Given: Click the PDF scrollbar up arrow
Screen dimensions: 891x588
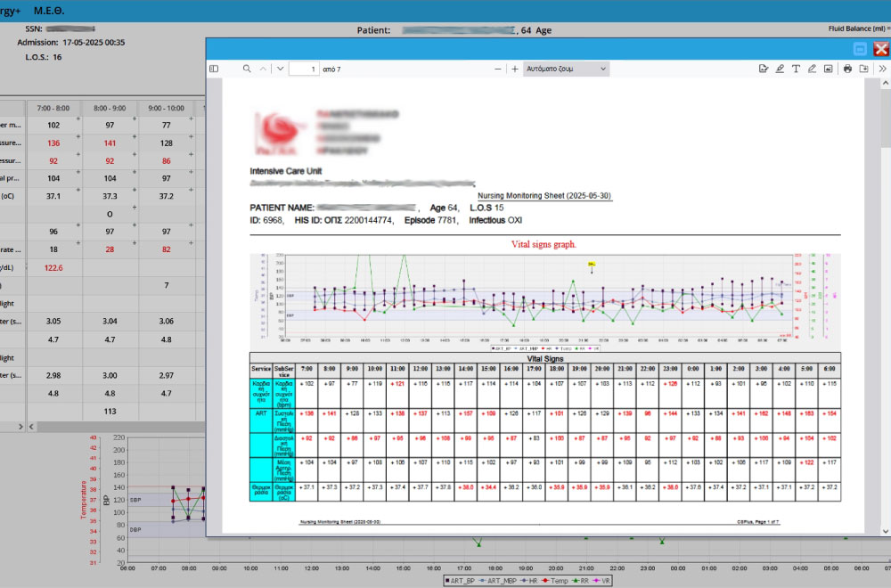Looking at the screenshot, I should coord(886,84).
